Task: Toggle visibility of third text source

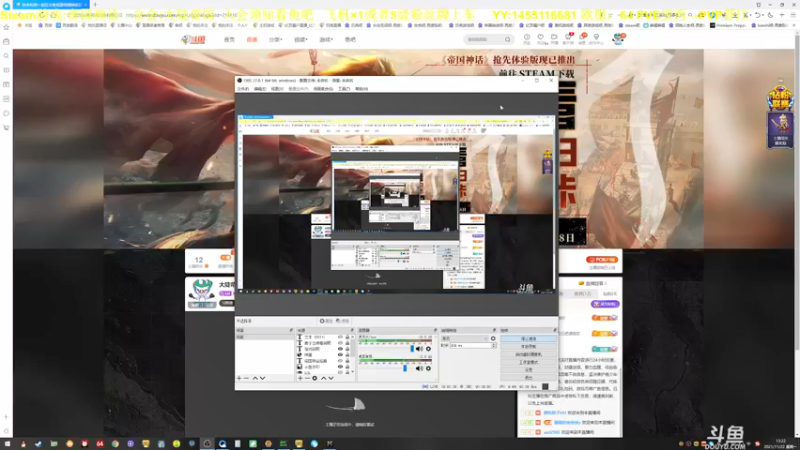Action: [340, 349]
